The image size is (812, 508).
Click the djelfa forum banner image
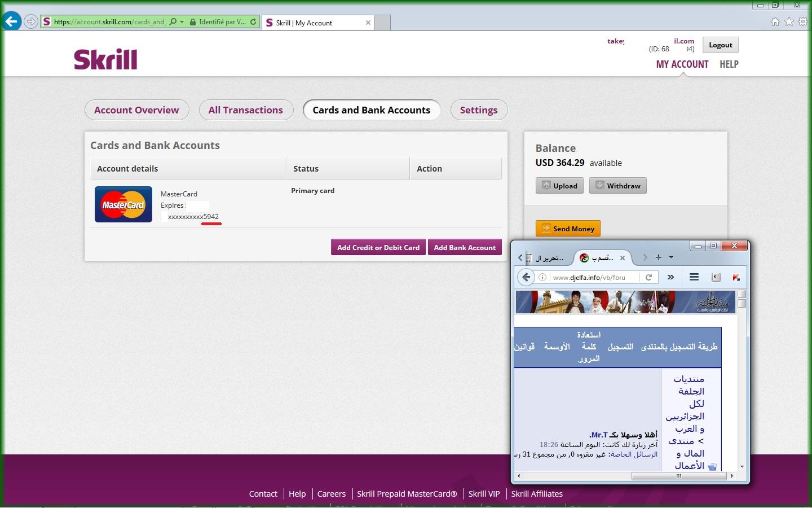click(625, 302)
